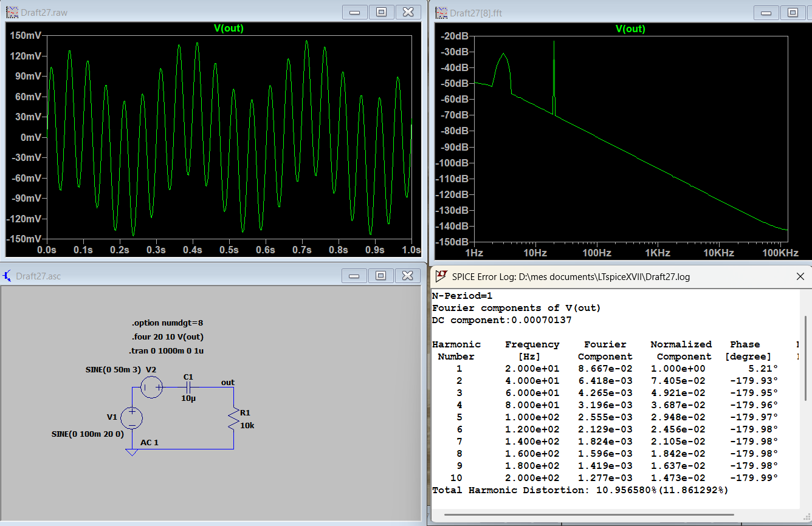Image resolution: width=812 pixels, height=526 pixels.
Task: Click the ground symbol in schematic
Action: pos(131,453)
